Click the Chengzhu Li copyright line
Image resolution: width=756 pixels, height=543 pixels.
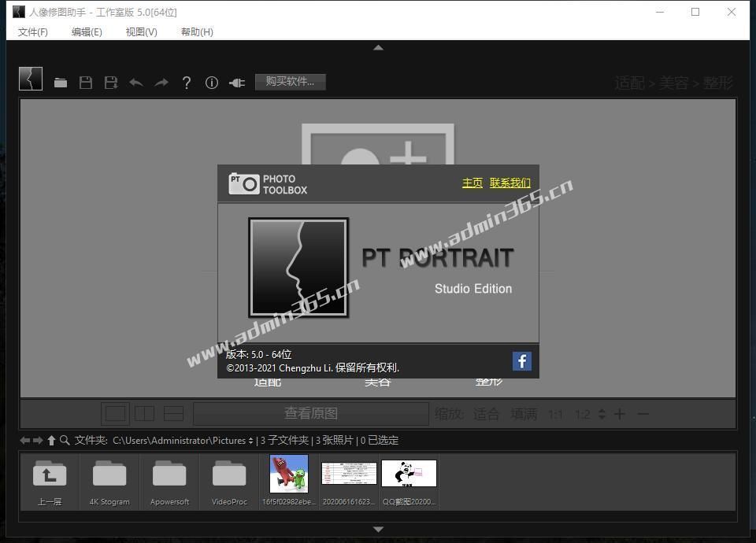[313, 368]
